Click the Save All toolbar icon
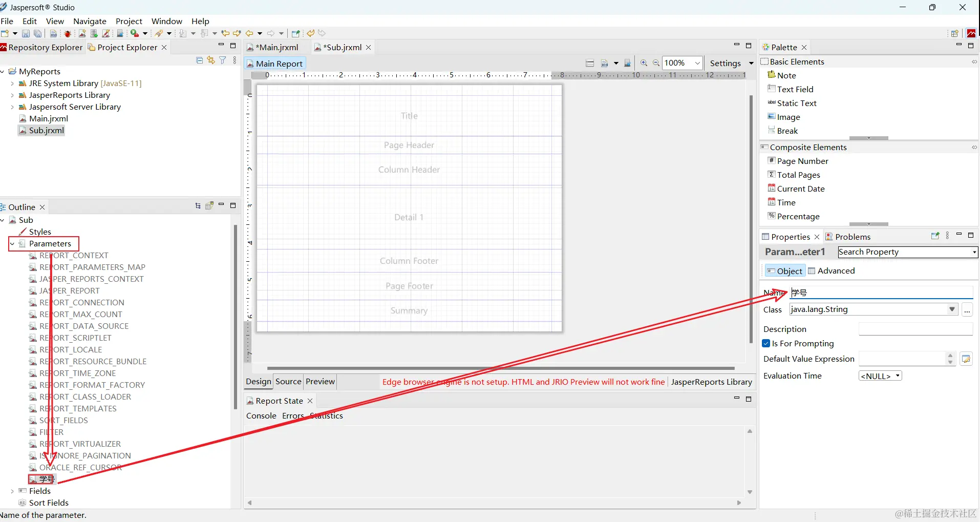This screenshot has height=522, width=980. [x=37, y=33]
